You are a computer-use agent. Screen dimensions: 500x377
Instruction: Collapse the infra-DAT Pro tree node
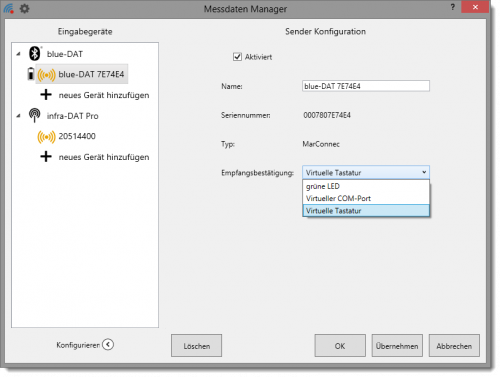[x=19, y=116]
